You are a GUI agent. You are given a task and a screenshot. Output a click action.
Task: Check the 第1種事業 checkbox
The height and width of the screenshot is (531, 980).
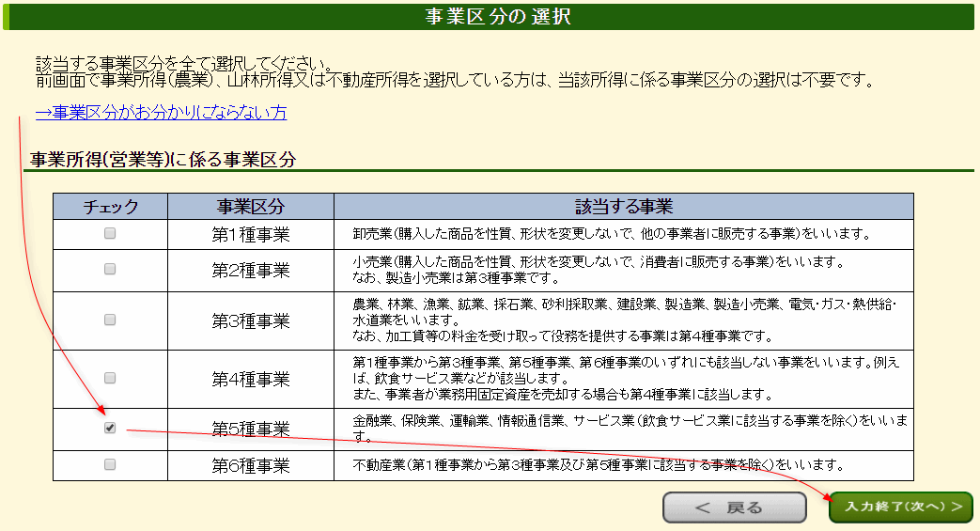click(x=110, y=233)
